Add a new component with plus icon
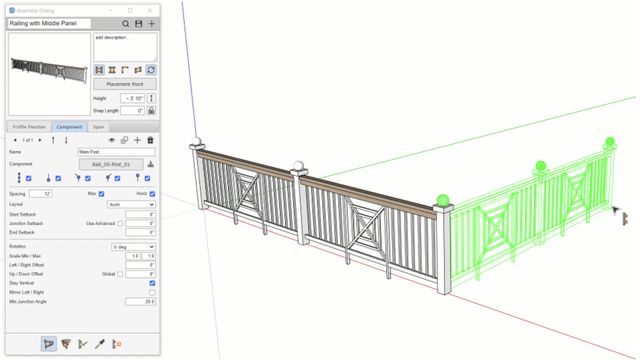640x360 pixels. coord(137,140)
